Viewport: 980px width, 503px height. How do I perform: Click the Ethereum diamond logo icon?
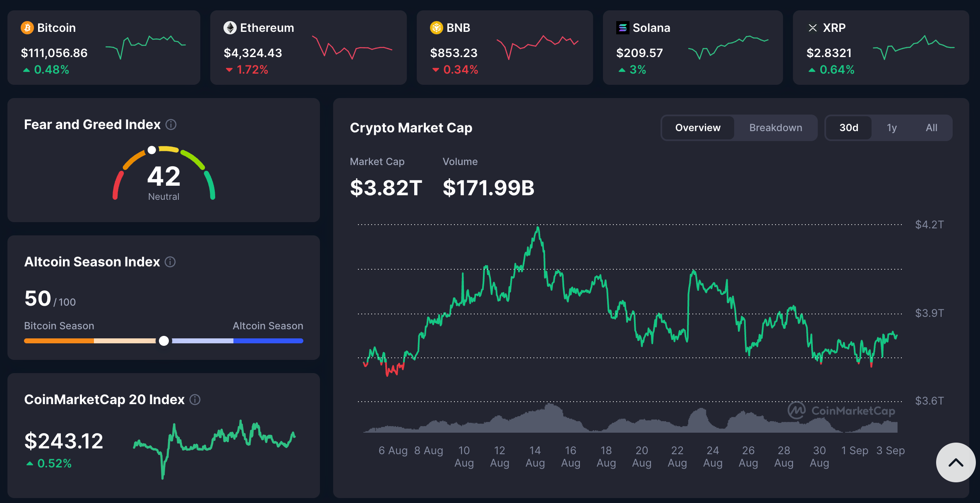pyautogui.click(x=230, y=28)
